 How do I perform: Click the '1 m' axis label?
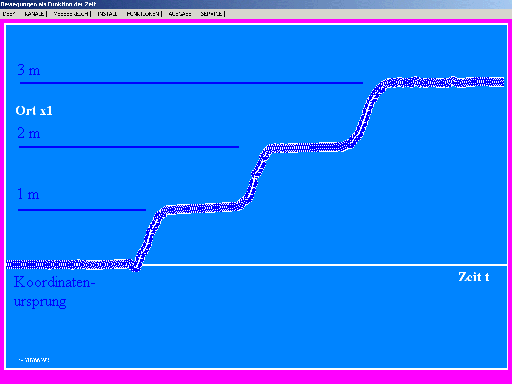click(28, 194)
